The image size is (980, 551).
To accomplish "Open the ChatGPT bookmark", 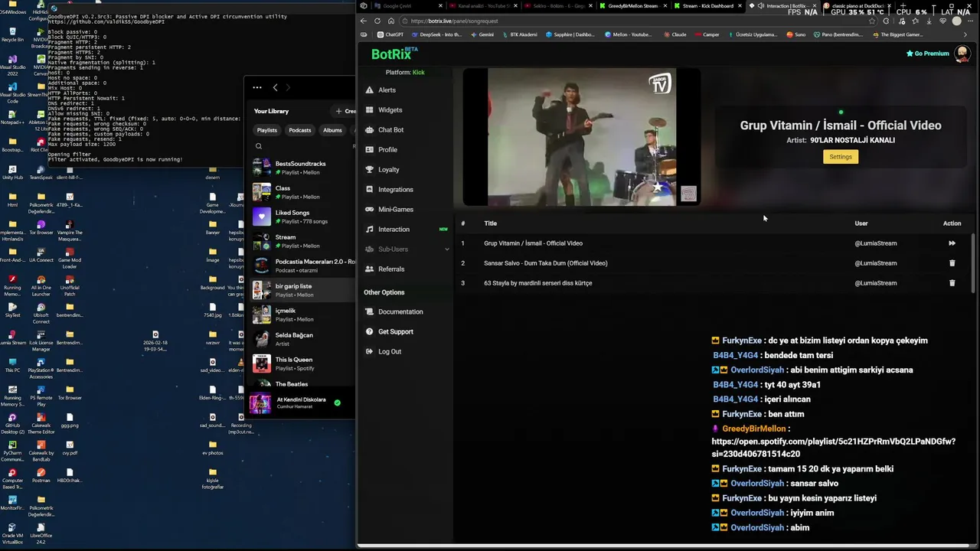I will tap(390, 34).
